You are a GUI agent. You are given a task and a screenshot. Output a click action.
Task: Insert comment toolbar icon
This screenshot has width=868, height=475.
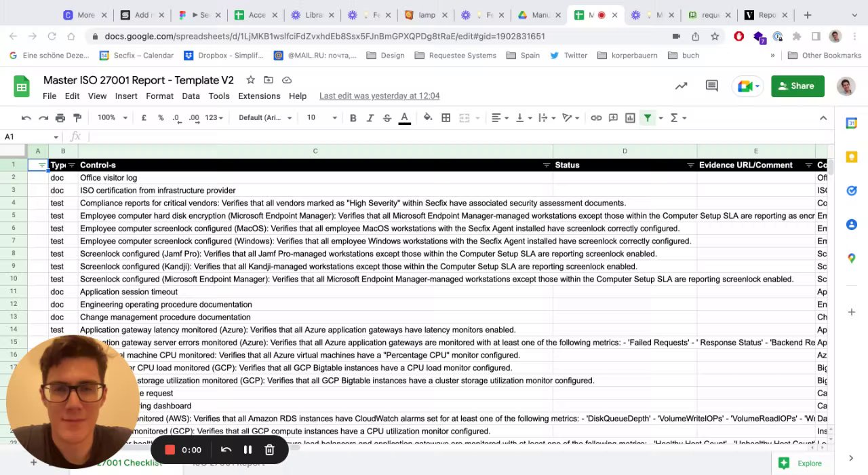(x=613, y=118)
